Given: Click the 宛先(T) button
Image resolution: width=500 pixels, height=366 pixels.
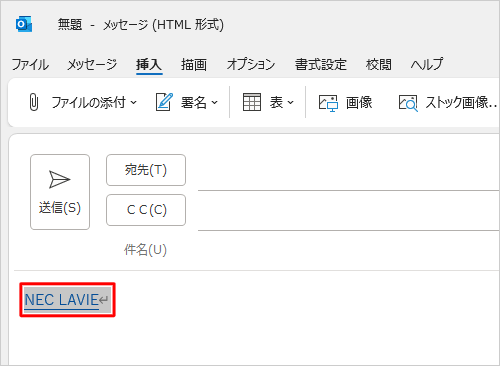Looking at the screenshot, I should (146, 170).
